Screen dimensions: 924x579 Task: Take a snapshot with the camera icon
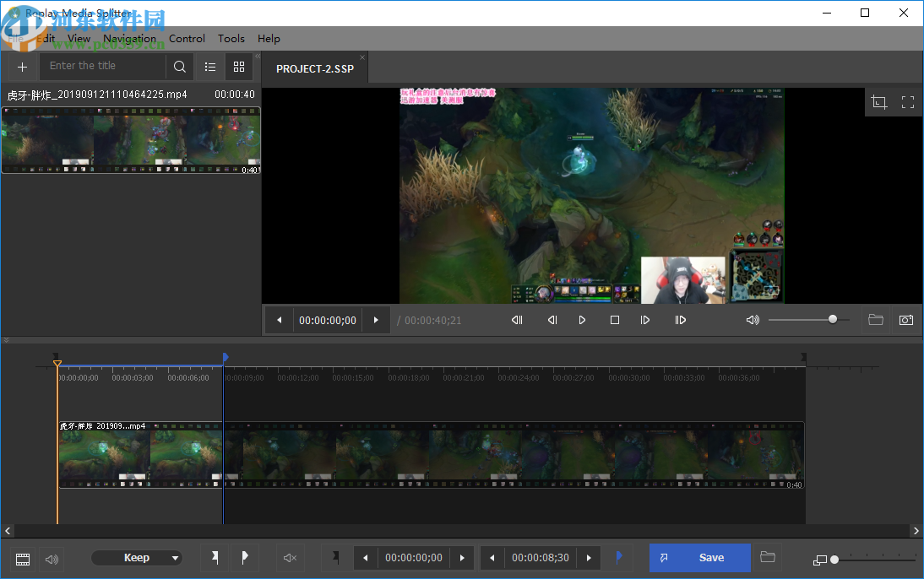(906, 320)
